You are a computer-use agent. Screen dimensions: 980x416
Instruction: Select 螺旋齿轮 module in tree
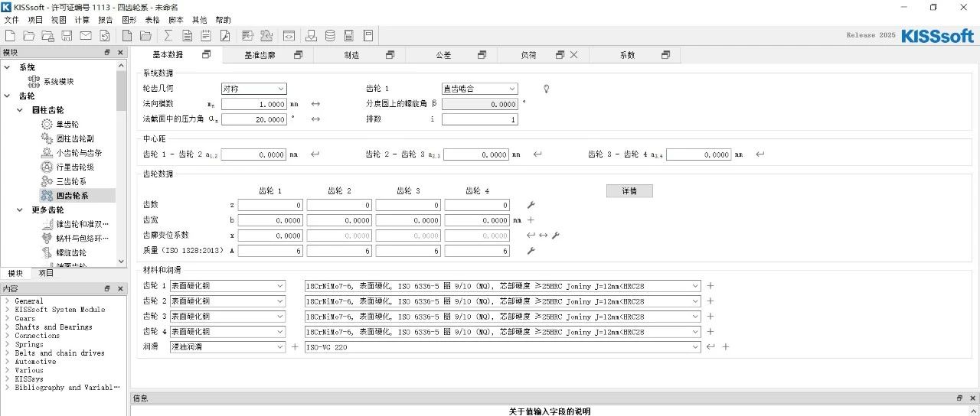71,252
